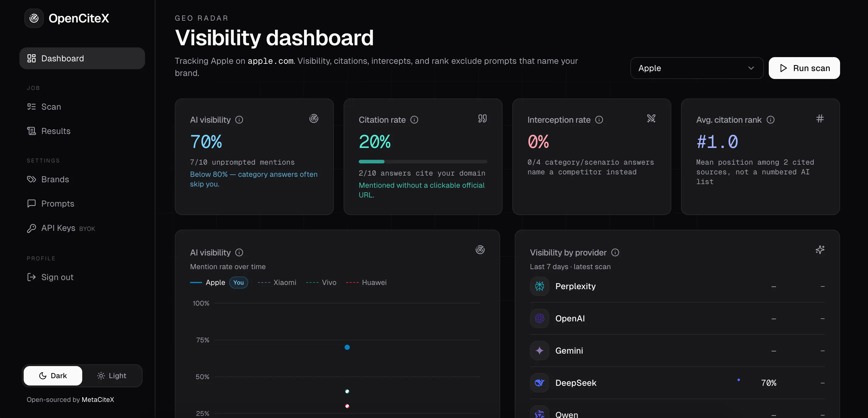Click the crossed swords icon on Interception card
The image size is (868, 418).
coord(651,119)
